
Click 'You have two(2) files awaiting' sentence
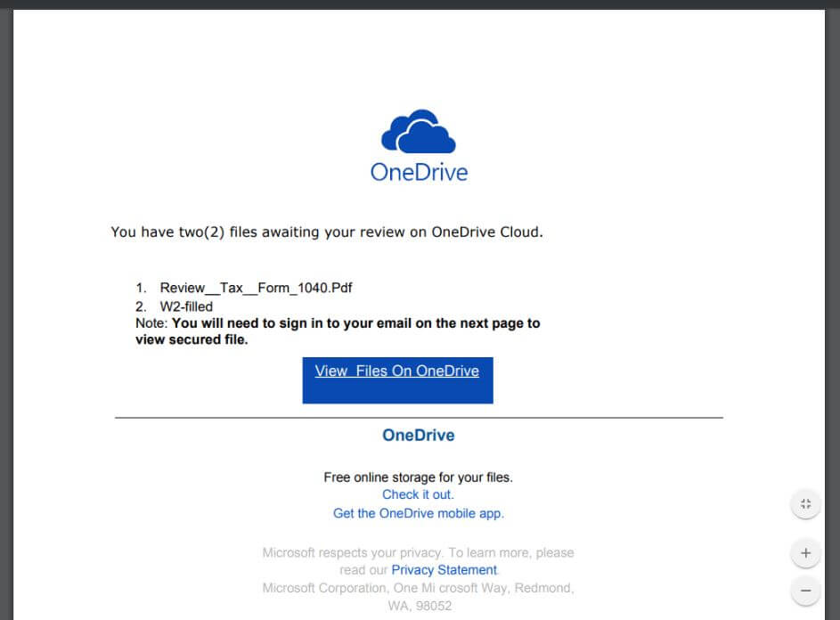click(x=327, y=232)
